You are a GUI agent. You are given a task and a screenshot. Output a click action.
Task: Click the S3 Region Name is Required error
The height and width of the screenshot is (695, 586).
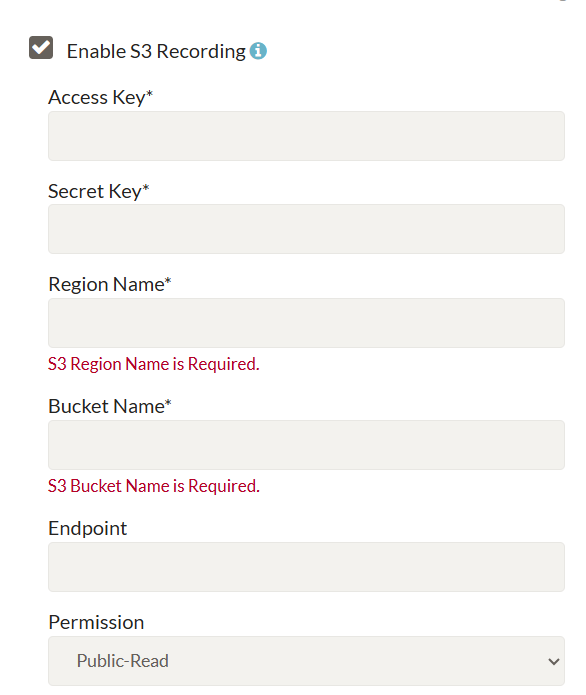[154, 364]
